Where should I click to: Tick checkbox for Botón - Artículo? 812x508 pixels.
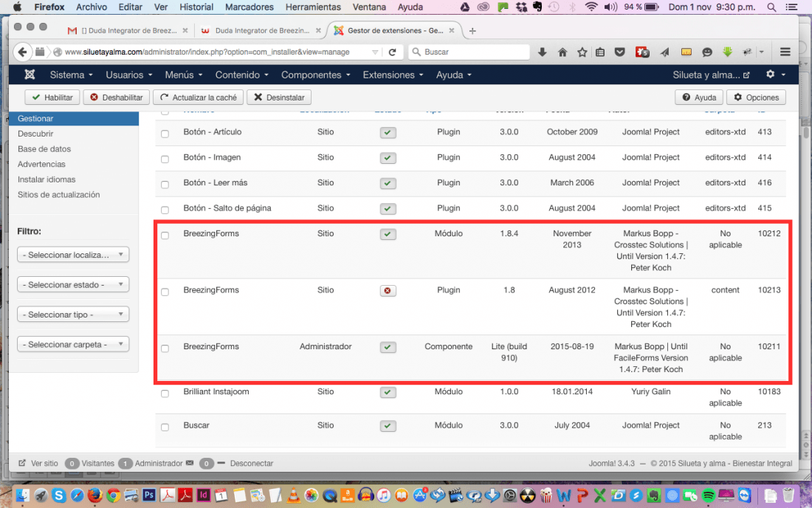[x=165, y=134]
